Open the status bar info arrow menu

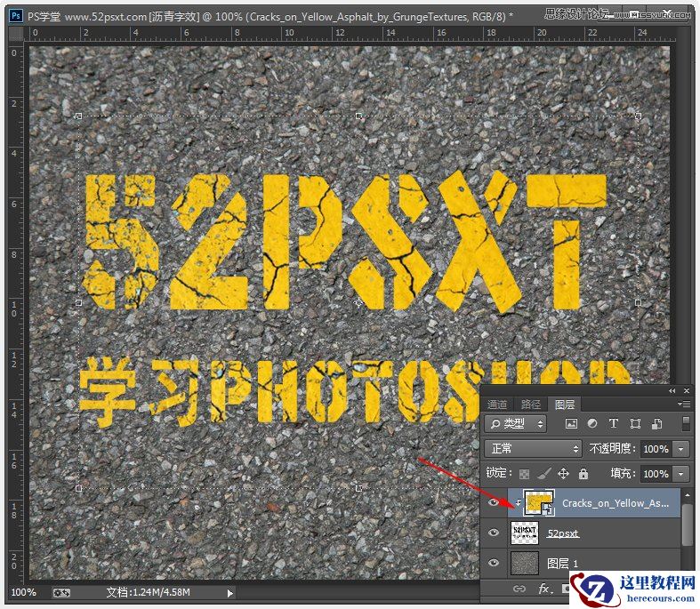pyautogui.click(x=229, y=593)
